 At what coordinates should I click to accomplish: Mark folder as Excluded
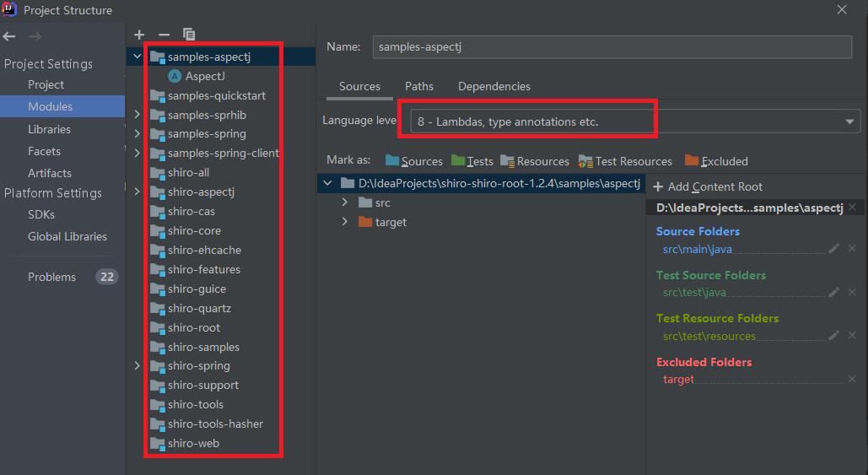tap(716, 161)
